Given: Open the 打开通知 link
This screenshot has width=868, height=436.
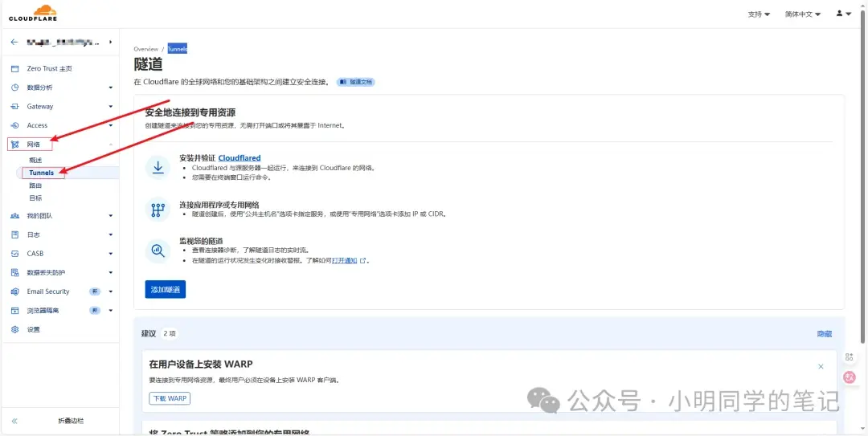Looking at the screenshot, I should tap(344, 260).
